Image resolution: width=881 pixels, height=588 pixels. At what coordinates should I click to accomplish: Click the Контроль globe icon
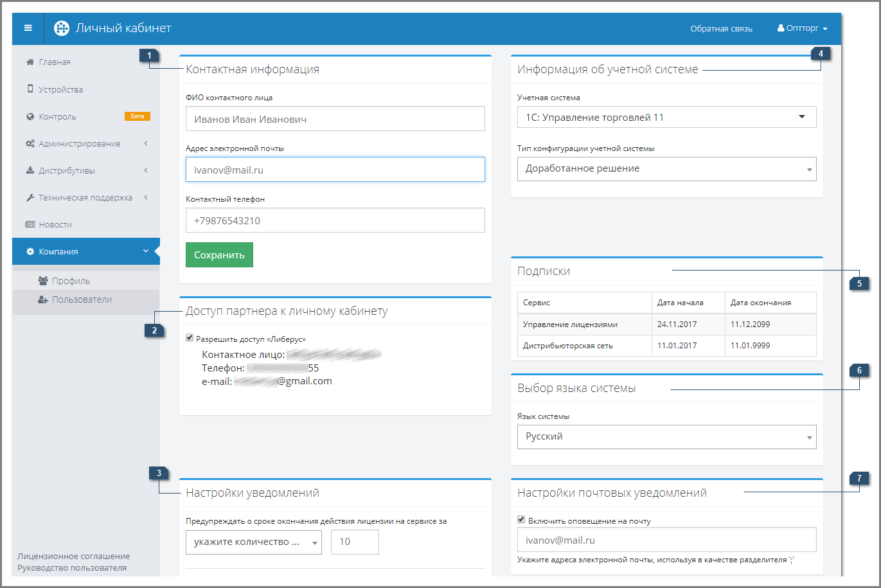30,117
